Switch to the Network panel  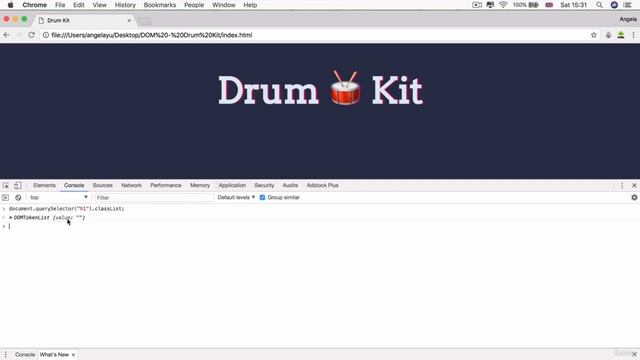pyautogui.click(x=131, y=185)
